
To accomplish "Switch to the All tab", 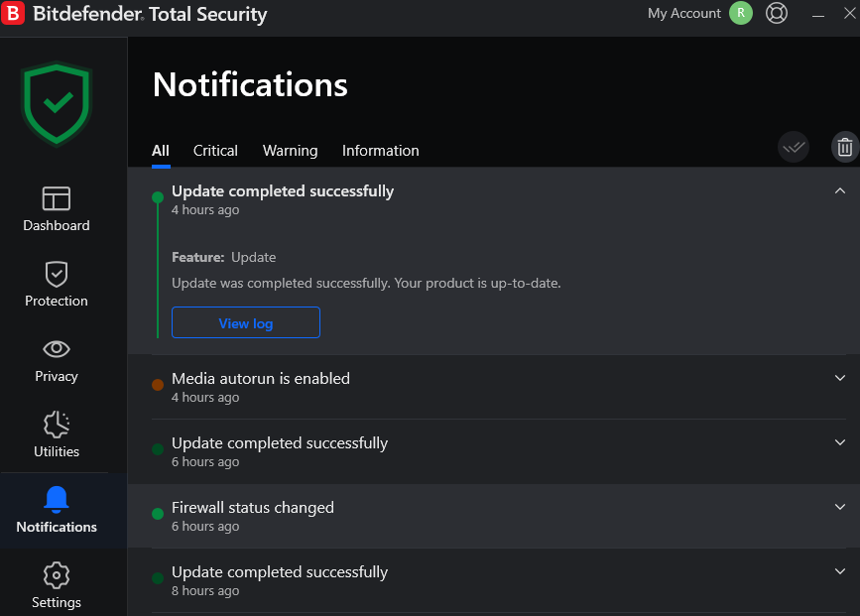I will 160,151.
